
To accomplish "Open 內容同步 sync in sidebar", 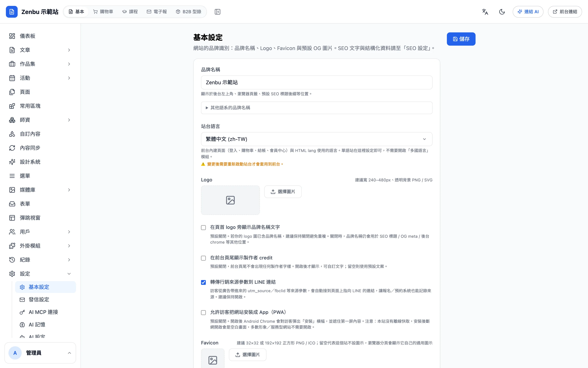I will tap(40, 148).
